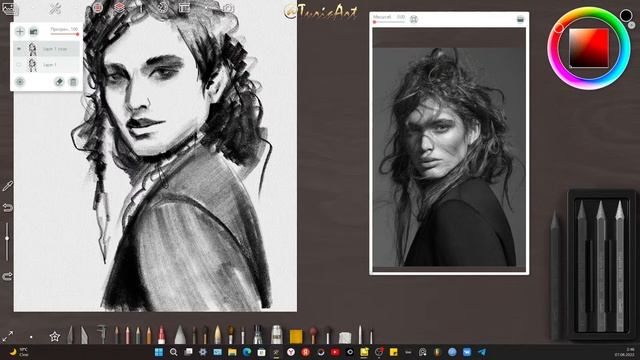Open the brush size dot at bottom-left
The width and height of the screenshot is (640, 360).
point(31,337)
